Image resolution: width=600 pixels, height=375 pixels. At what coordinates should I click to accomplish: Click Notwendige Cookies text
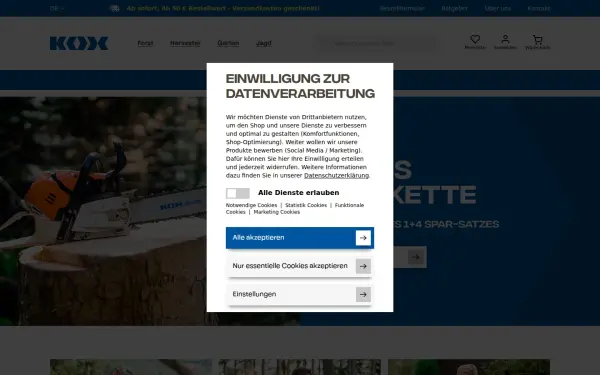tap(251, 205)
